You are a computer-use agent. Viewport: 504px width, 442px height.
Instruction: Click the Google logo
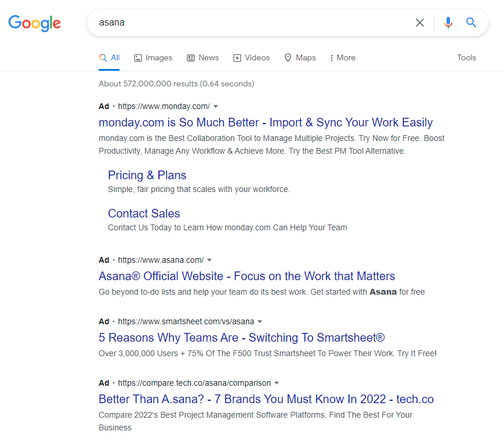(34, 23)
